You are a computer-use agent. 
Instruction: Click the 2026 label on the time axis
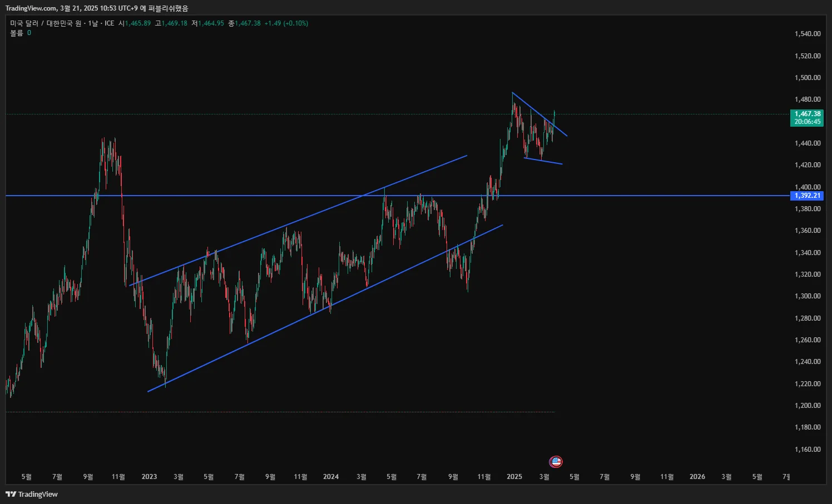click(697, 477)
